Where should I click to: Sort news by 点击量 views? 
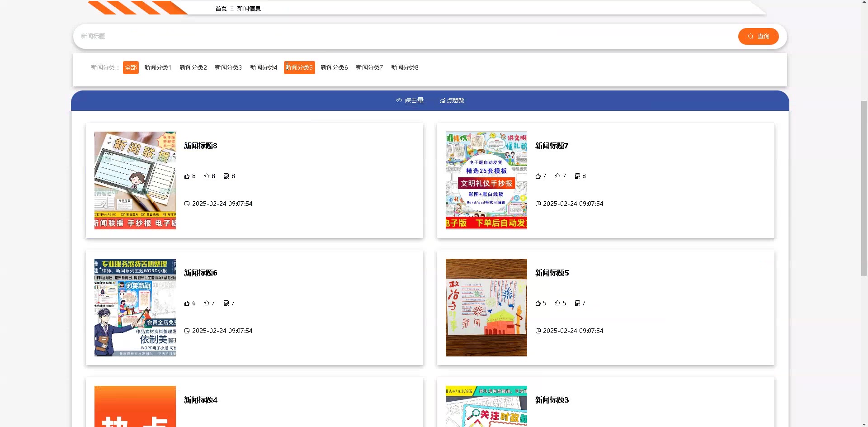coord(410,100)
